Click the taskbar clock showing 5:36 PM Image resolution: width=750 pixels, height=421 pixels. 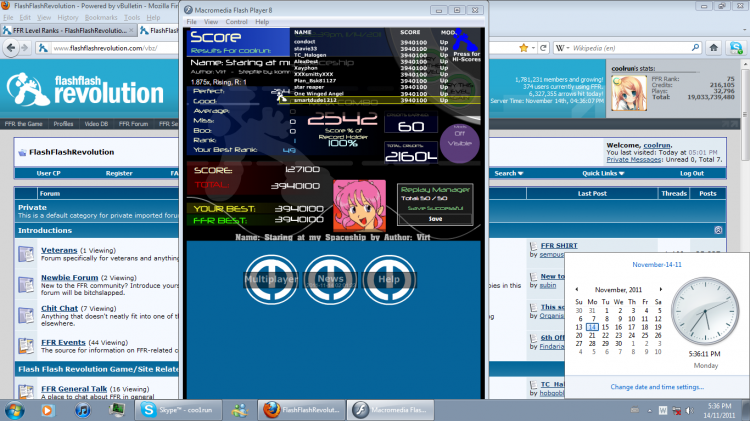[719, 410]
